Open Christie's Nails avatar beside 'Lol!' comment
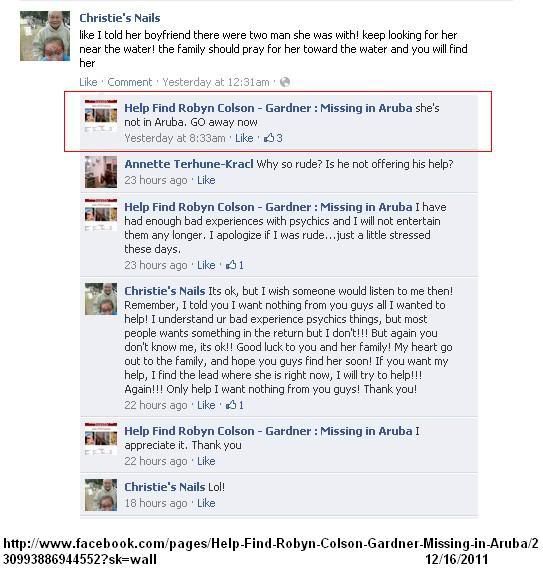 pos(101,495)
